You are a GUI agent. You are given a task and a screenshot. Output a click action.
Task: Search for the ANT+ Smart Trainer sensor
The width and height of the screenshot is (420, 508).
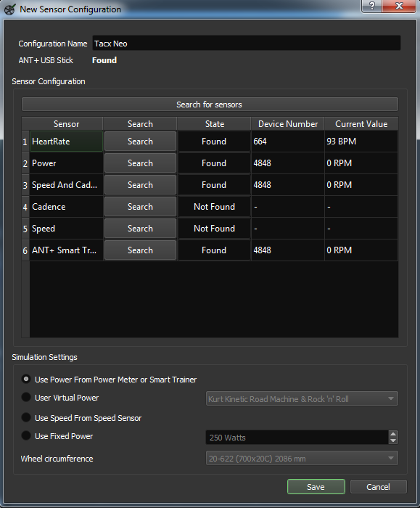click(x=140, y=250)
